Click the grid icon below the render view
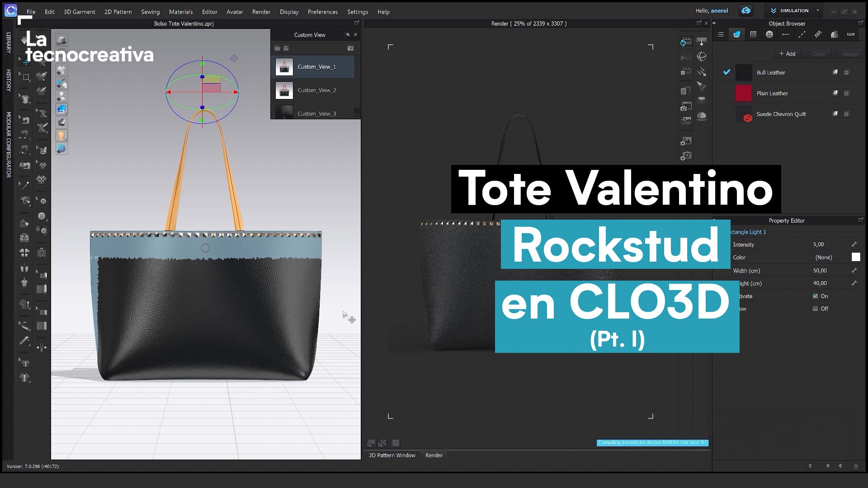Image resolution: width=868 pixels, height=488 pixels. coord(396,443)
